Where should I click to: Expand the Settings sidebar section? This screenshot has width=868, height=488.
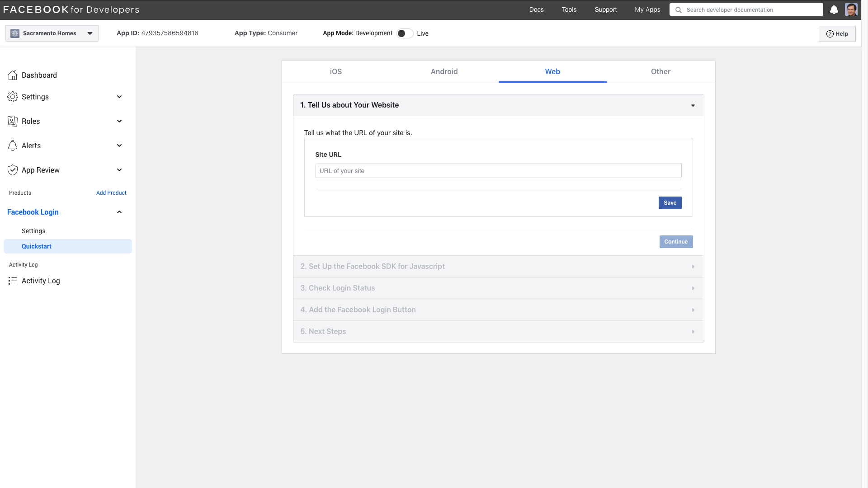pos(119,97)
